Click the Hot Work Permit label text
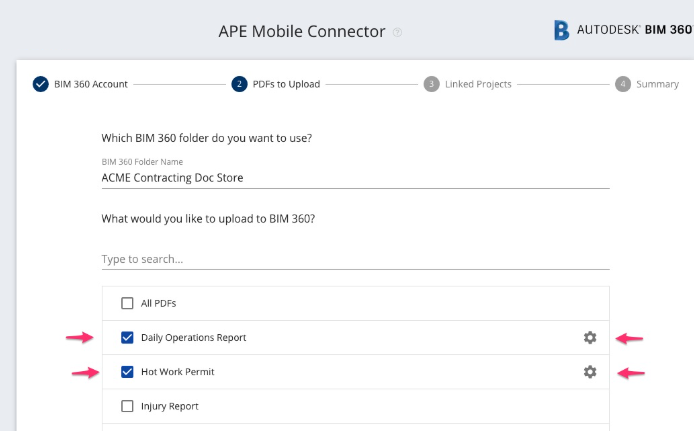This screenshot has height=432, width=694. click(x=177, y=372)
